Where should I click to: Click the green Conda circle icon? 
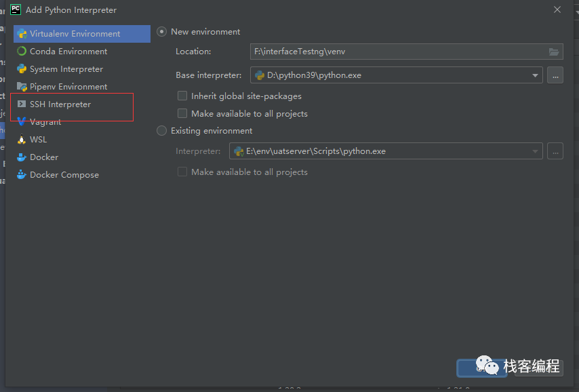(22, 52)
